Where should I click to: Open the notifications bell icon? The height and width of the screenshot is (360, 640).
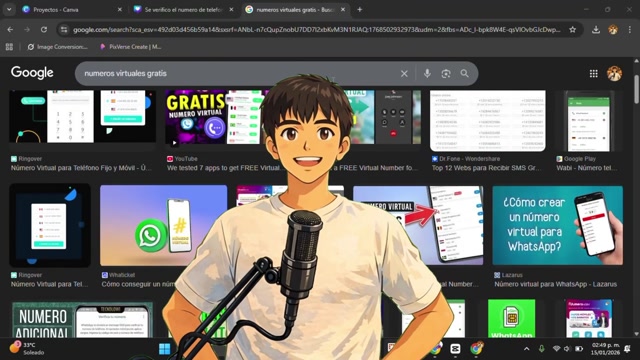(627, 349)
